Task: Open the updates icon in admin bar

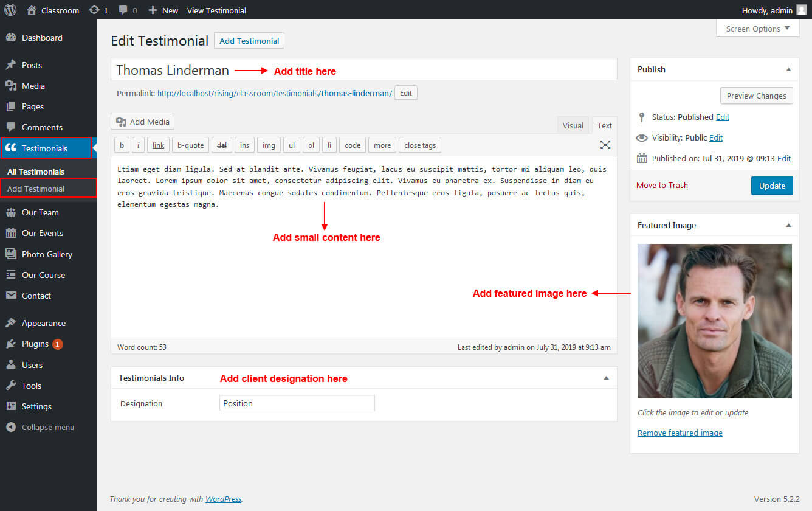Action: tap(94, 10)
